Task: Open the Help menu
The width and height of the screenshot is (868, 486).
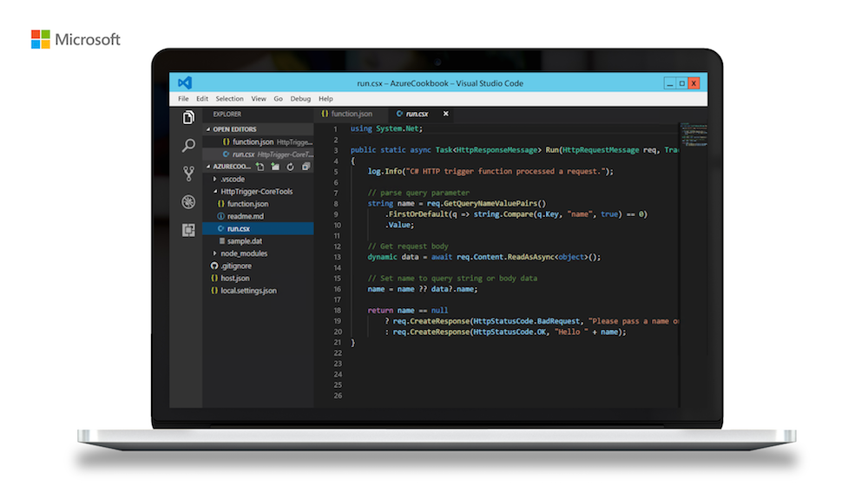Action: point(325,99)
